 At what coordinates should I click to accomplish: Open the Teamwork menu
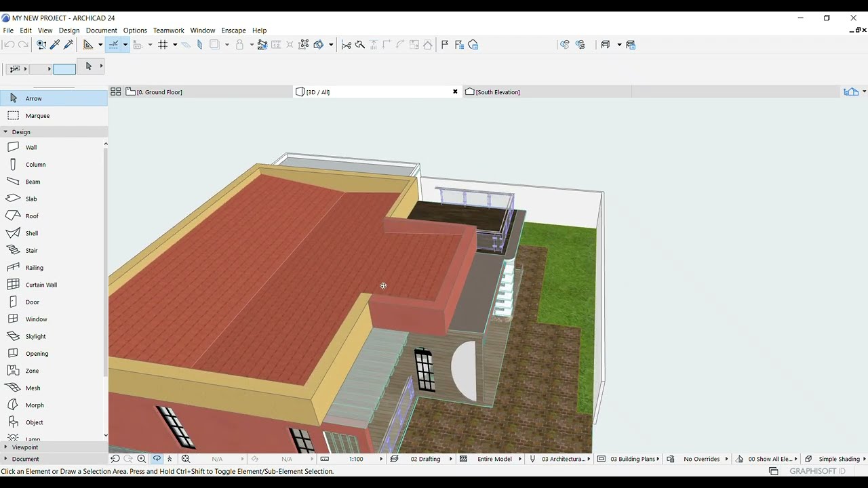[169, 30]
